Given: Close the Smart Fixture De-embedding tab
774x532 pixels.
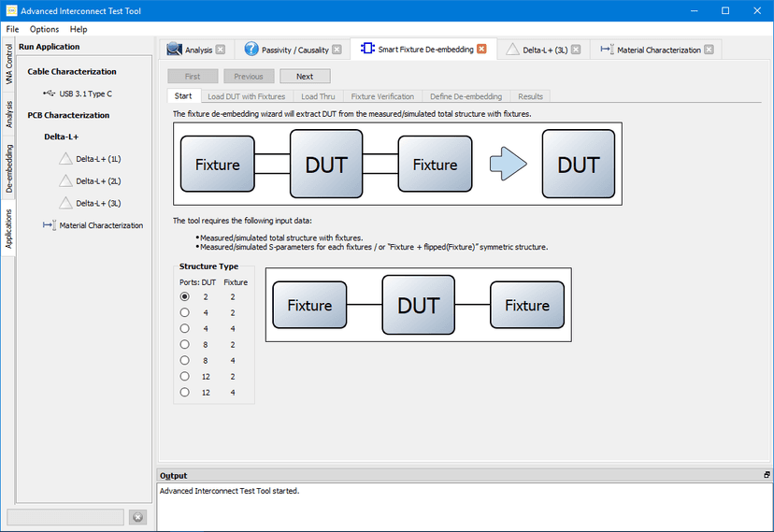Looking at the screenshot, I should 481,50.
